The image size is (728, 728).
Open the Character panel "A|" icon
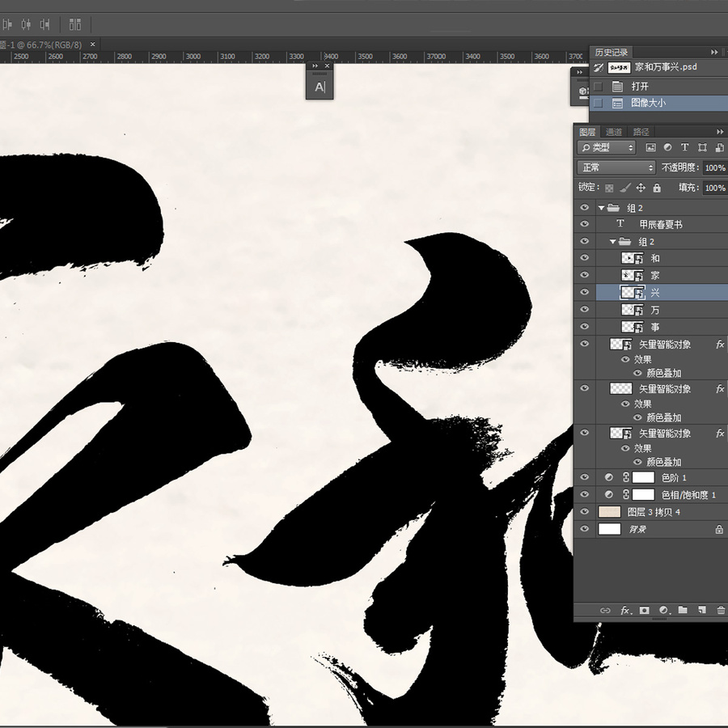click(320, 87)
